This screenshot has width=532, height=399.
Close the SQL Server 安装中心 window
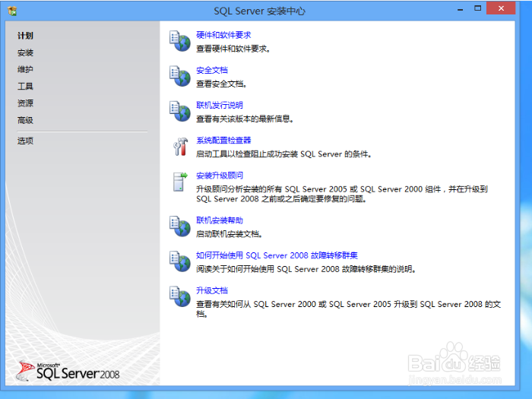501,8
